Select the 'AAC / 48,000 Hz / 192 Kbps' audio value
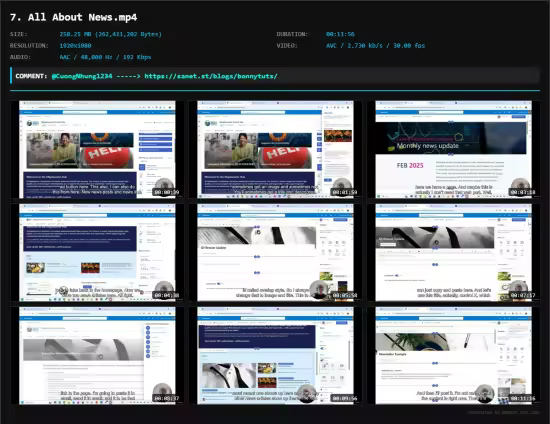This screenshot has width=550, height=424. pos(105,57)
